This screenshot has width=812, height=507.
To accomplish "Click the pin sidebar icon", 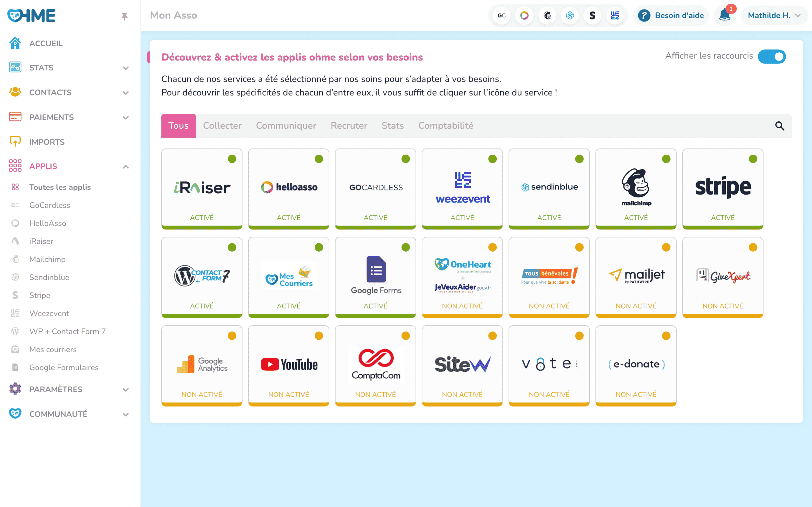I will pos(124,16).
